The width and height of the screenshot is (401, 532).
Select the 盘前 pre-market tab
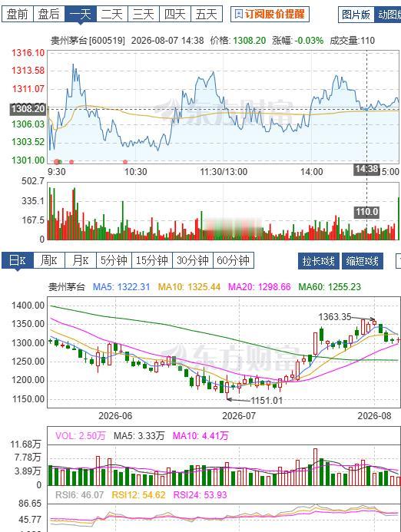pyautogui.click(x=18, y=15)
